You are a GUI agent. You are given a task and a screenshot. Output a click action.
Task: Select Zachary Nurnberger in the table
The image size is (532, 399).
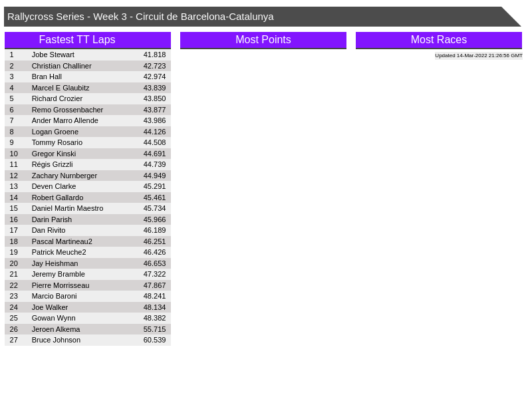65,176
